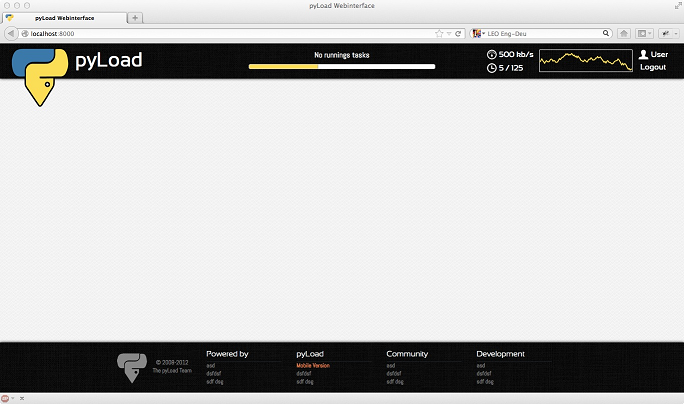Click the Logout link
684x404 pixels.
click(653, 67)
